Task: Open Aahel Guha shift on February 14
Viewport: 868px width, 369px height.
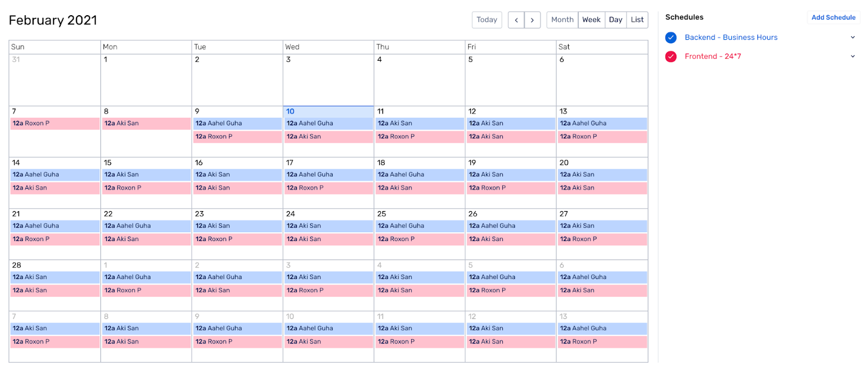Action: [x=55, y=175]
